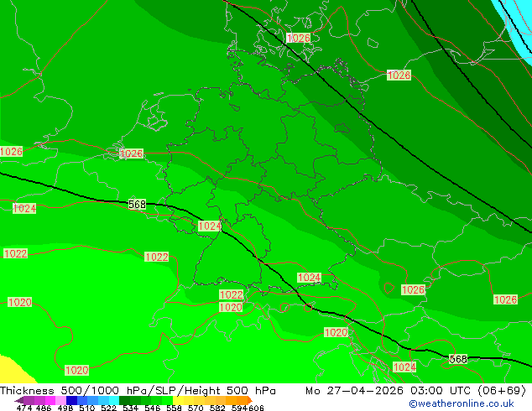Screen dimensions: 532x411
Task: Select the 568 height label over Belgium
Action: (137, 204)
